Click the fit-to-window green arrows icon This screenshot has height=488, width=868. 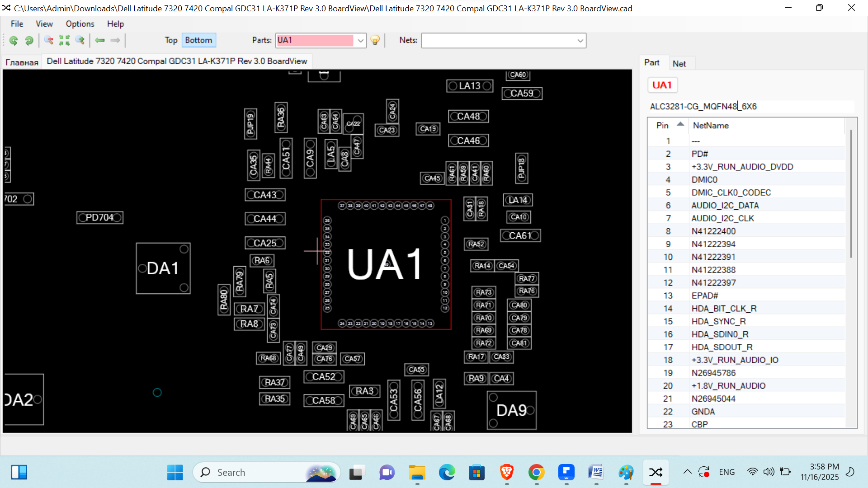[x=64, y=41]
